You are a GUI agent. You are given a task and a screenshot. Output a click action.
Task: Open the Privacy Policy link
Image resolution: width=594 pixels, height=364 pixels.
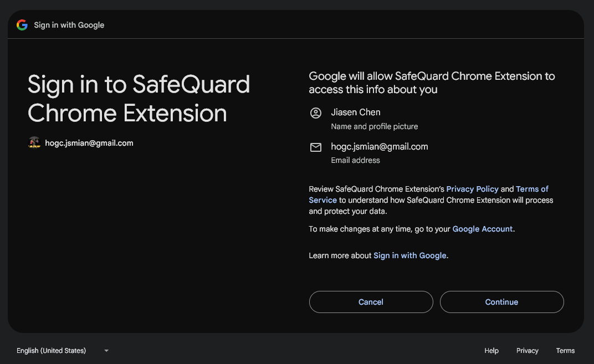(472, 189)
